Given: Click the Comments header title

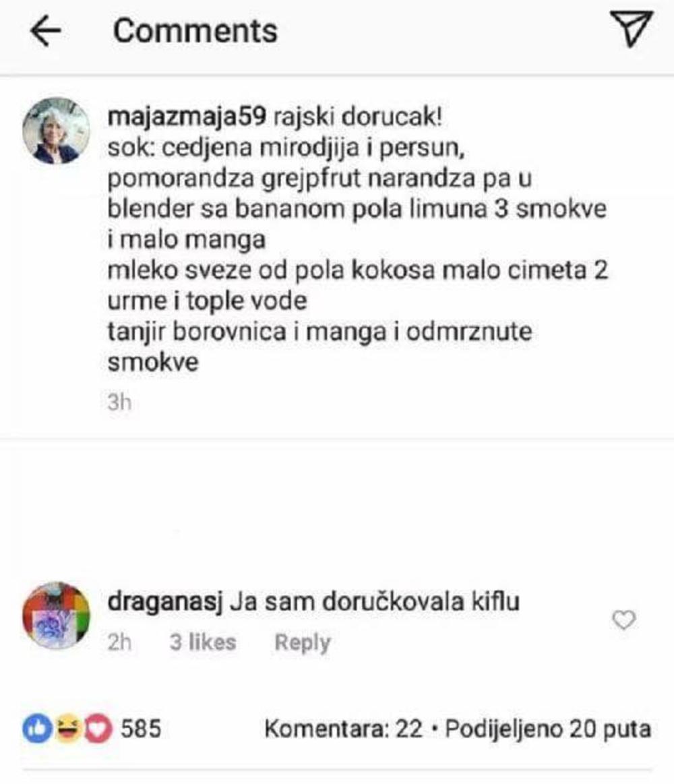Looking at the screenshot, I should [x=195, y=31].
